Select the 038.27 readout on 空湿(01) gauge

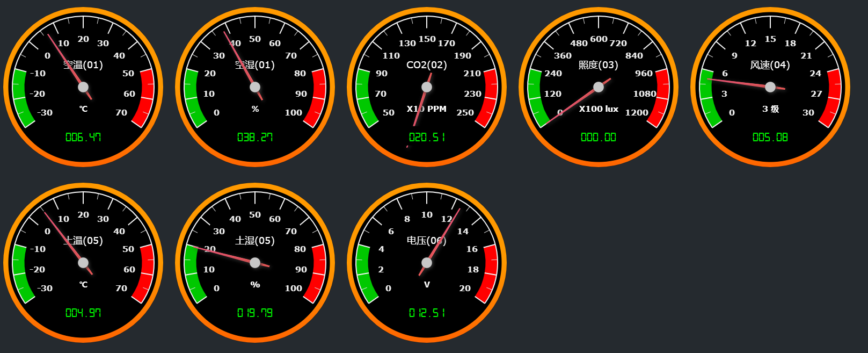[x=255, y=138]
